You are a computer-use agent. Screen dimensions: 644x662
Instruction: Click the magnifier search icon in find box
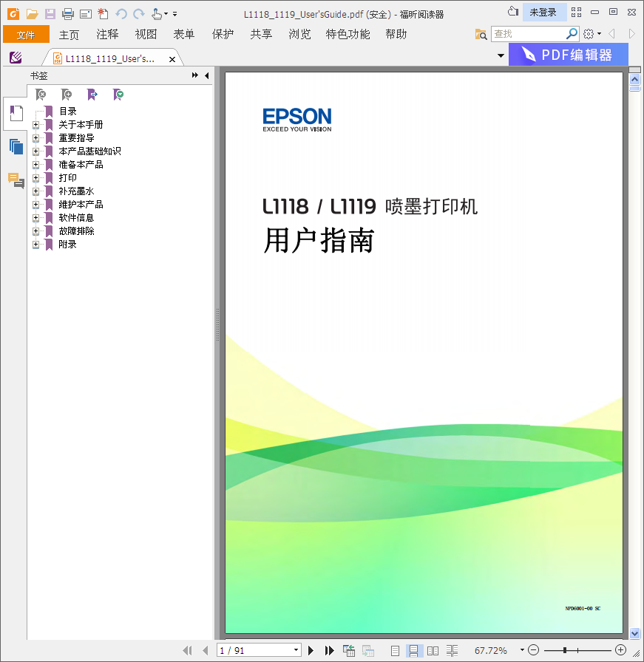coord(572,33)
